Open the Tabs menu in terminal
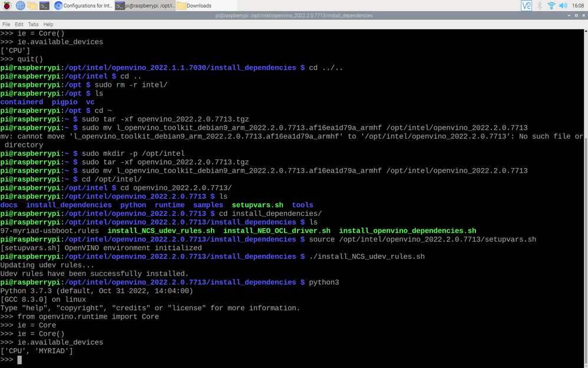 coord(34,24)
